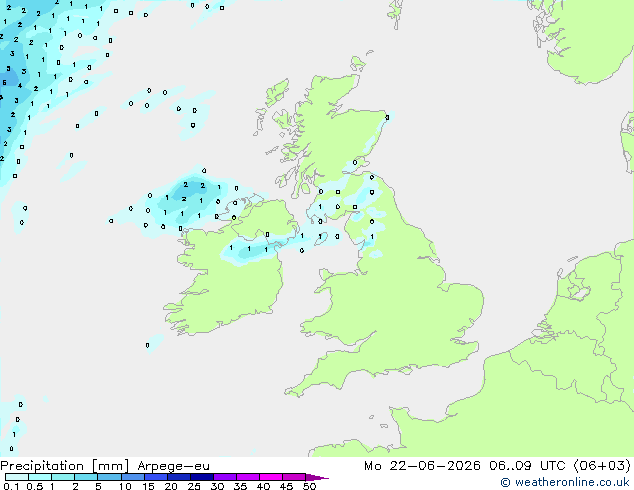Click the 'Arpege-eu' model name

click(173, 466)
